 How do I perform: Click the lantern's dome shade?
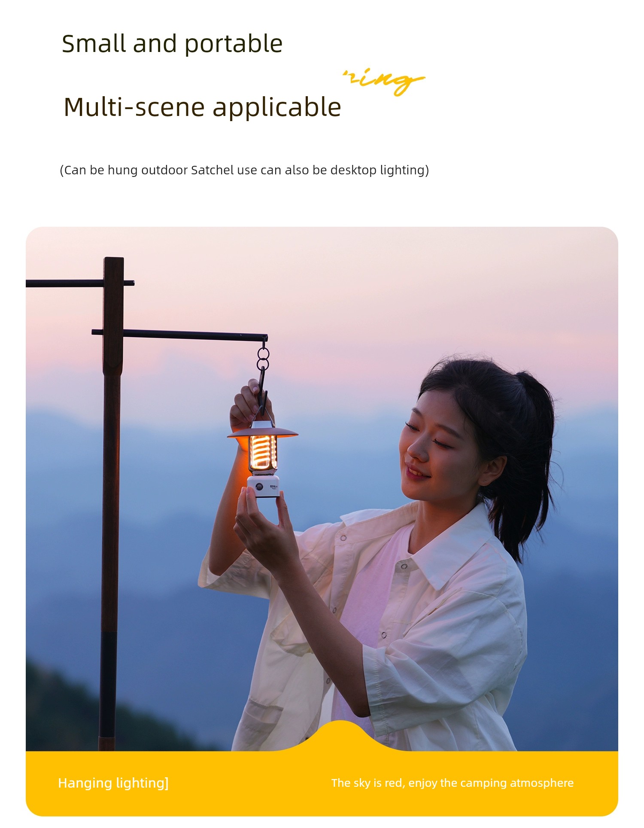[x=262, y=431]
